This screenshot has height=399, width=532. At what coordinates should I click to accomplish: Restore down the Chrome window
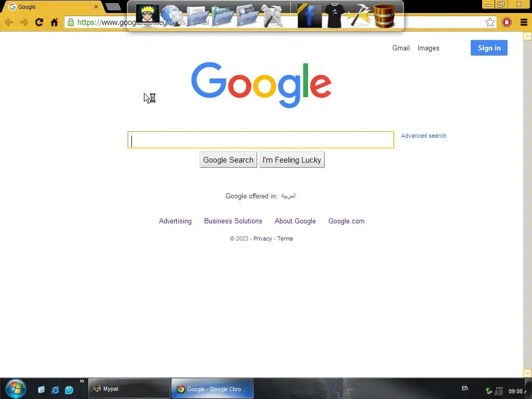click(501, 5)
